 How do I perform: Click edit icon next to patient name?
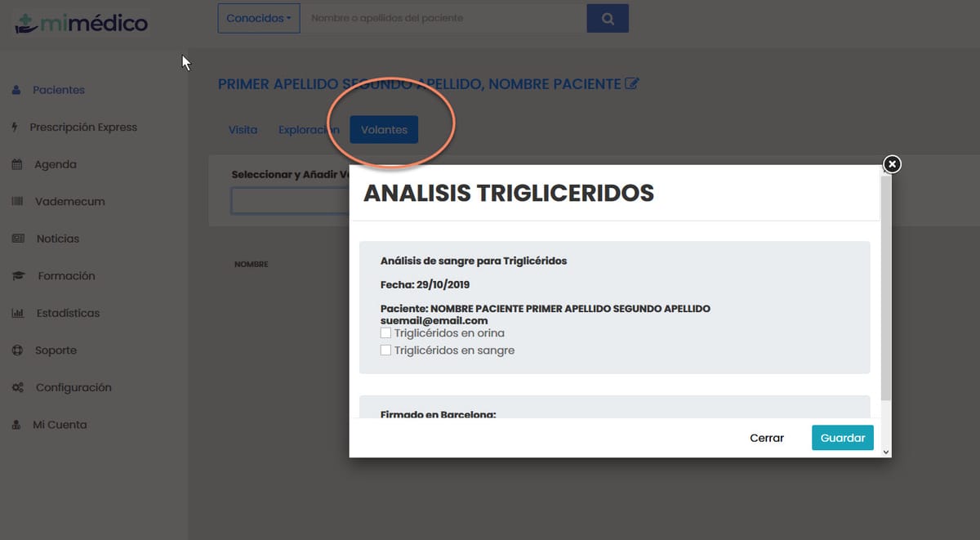[x=631, y=84]
